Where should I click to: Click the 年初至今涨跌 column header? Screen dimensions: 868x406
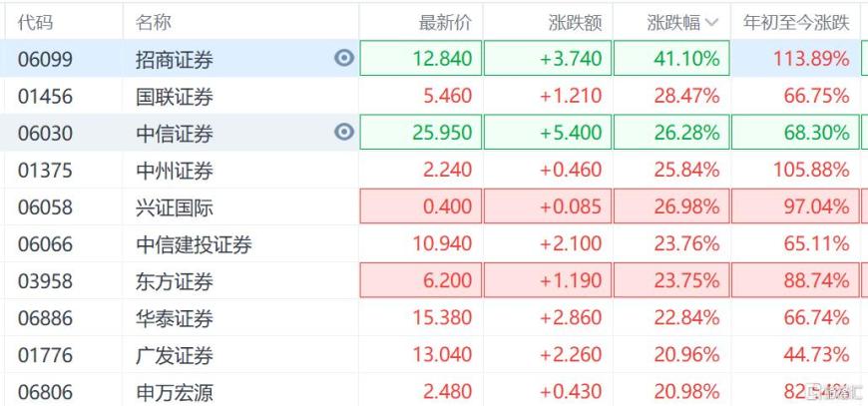coord(795,22)
